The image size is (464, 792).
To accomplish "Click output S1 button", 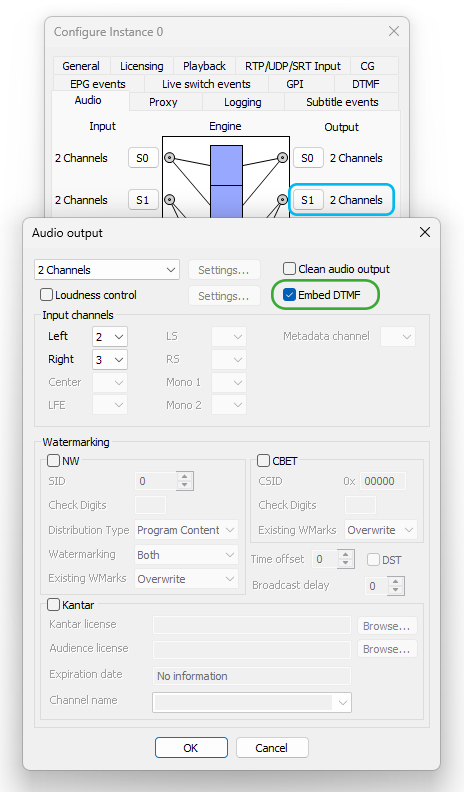I will pyautogui.click(x=307, y=200).
